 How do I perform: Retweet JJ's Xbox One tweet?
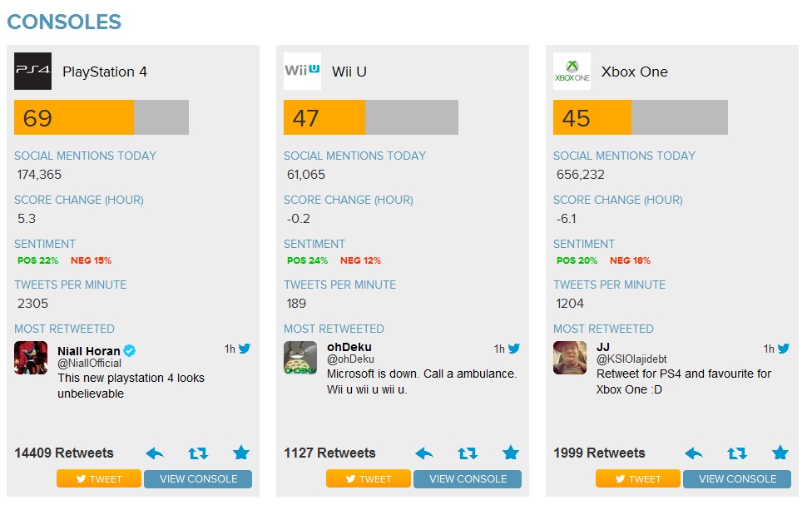(x=737, y=453)
